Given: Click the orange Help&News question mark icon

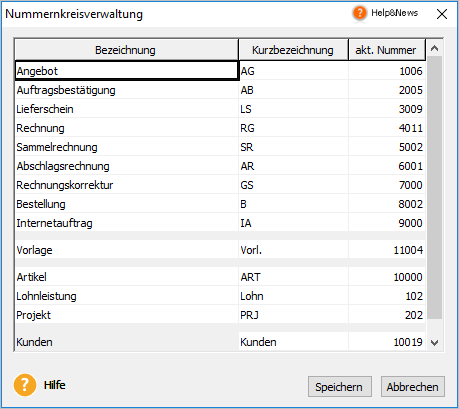Looking at the screenshot, I should pos(359,13).
